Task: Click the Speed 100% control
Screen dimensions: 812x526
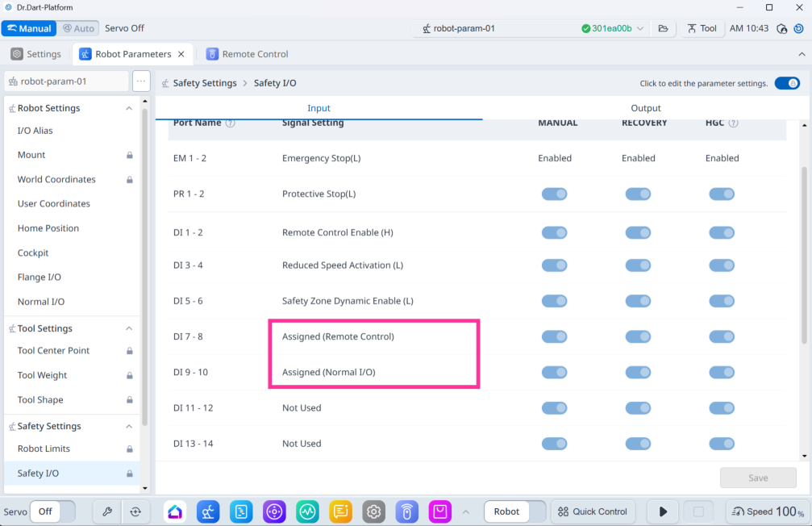Action: click(768, 511)
